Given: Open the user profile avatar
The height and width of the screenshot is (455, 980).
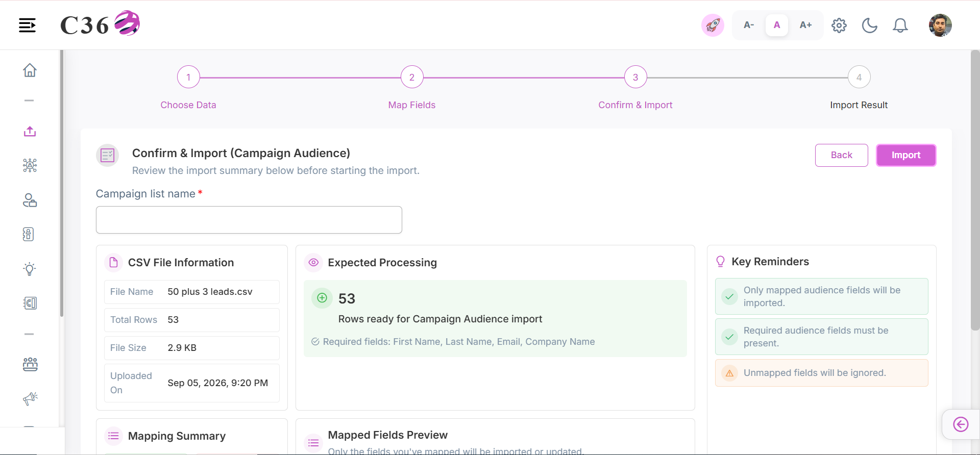Looking at the screenshot, I should click(940, 25).
